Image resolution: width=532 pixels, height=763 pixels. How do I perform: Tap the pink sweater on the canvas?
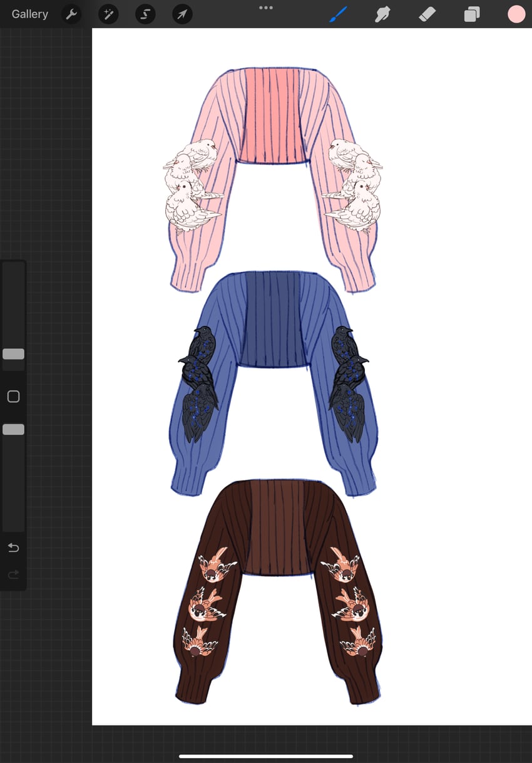pos(274,179)
